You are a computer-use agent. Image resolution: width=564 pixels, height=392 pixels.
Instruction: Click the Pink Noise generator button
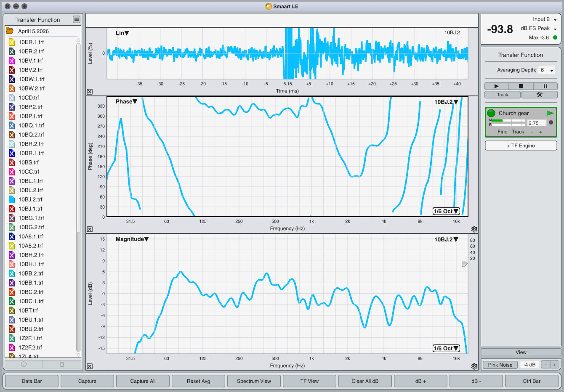500,365
